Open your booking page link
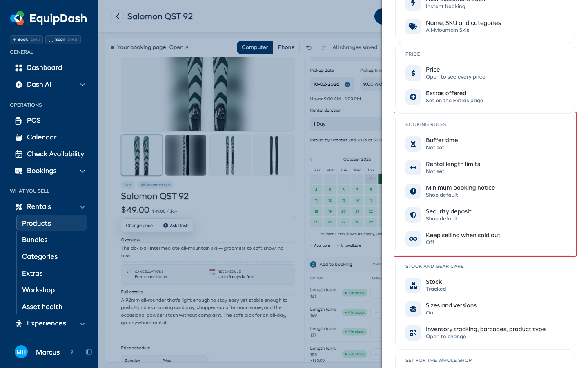The height and width of the screenshot is (368, 588). [x=179, y=47]
